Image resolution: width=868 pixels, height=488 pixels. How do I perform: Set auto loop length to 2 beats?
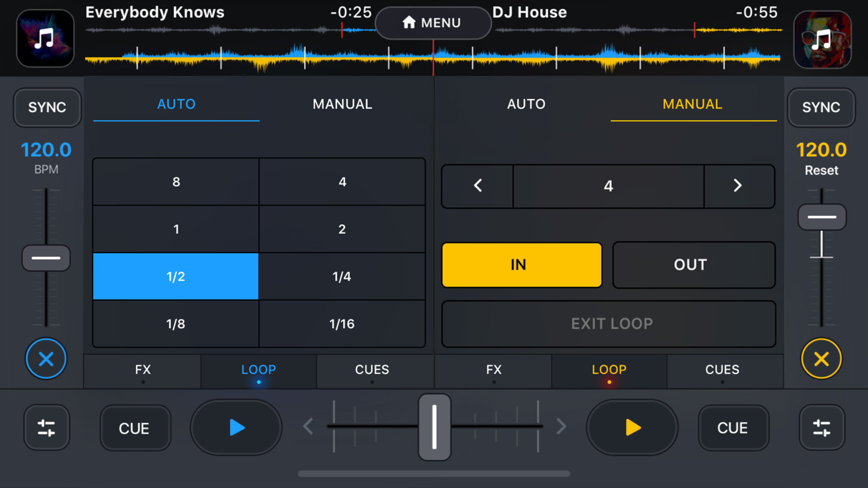pyautogui.click(x=342, y=229)
